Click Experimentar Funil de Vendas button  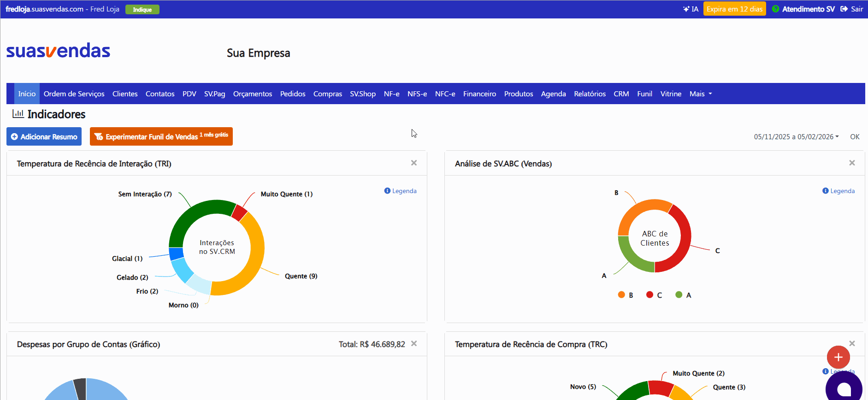coord(161,136)
